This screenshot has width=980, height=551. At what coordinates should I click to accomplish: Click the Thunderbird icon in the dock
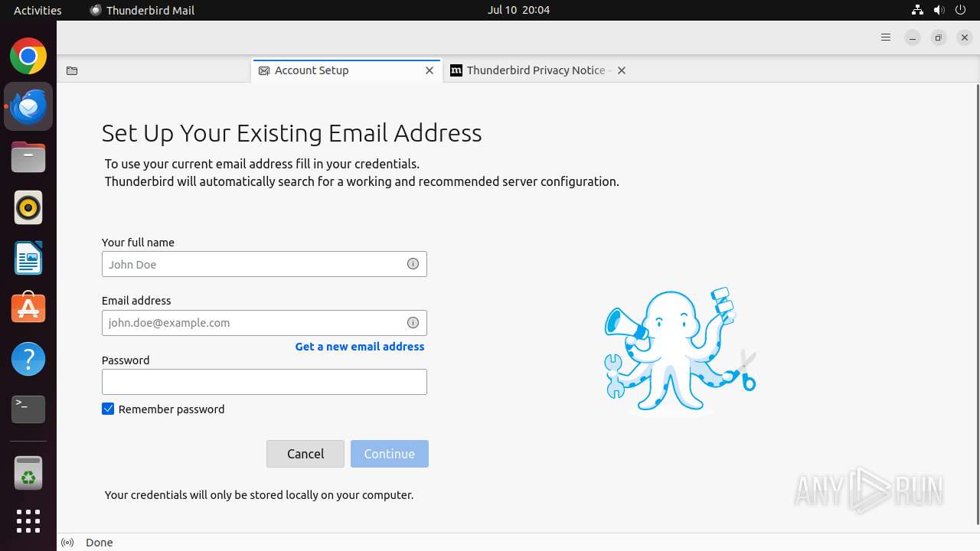tap(28, 106)
